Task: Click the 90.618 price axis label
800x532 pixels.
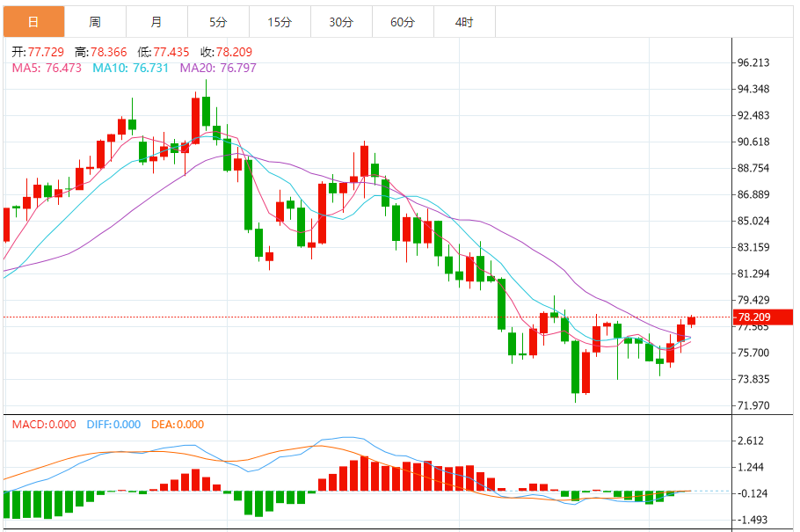Action: click(753, 142)
